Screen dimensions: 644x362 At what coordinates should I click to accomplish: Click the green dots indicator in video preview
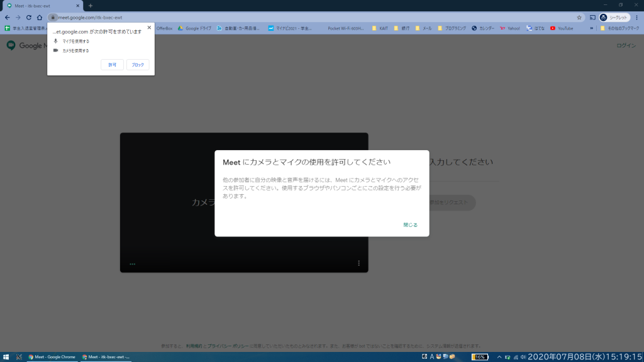click(x=132, y=264)
